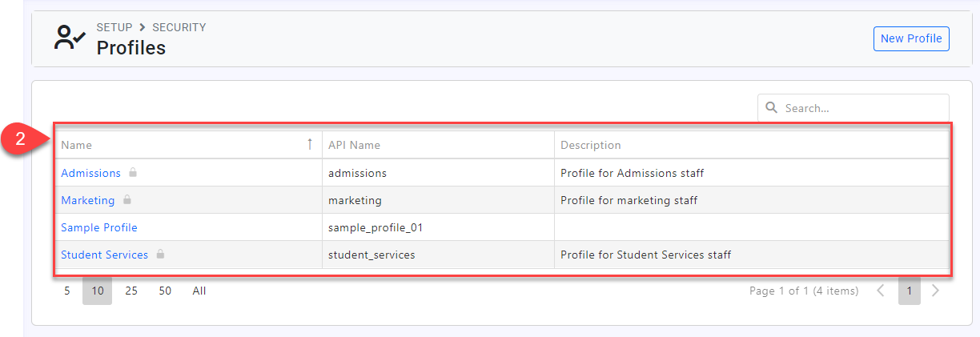The height and width of the screenshot is (337, 980).
Task: Sort by API Name column header
Action: [x=354, y=145]
